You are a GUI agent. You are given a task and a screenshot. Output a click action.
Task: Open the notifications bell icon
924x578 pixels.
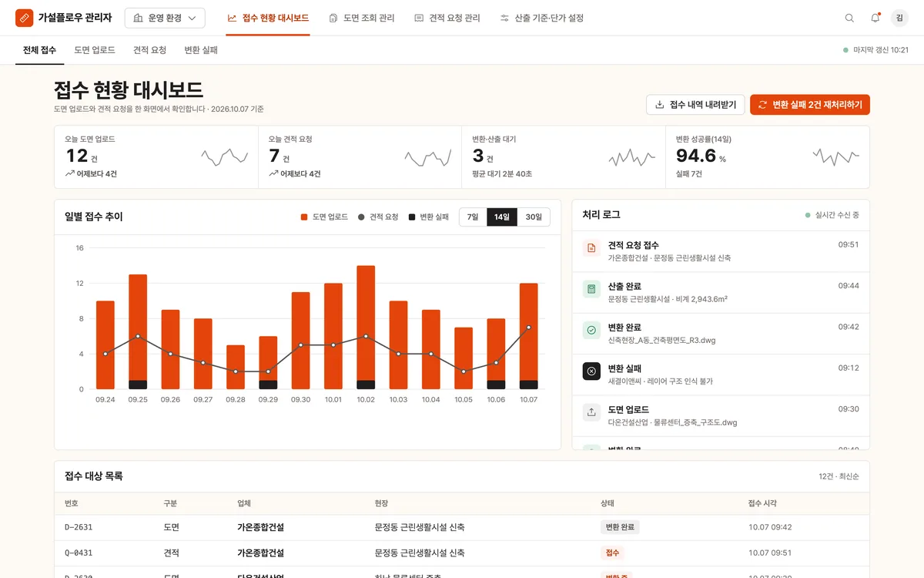tap(875, 18)
